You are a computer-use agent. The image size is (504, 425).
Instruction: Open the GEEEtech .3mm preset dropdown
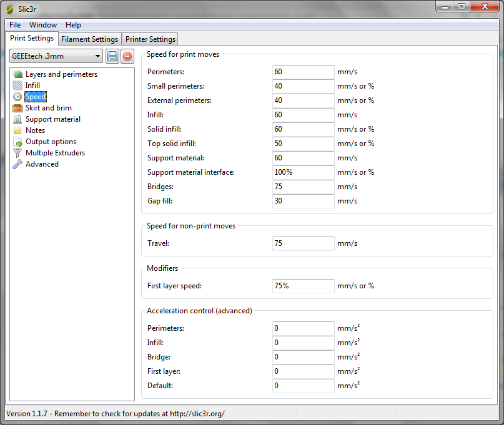point(56,56)
